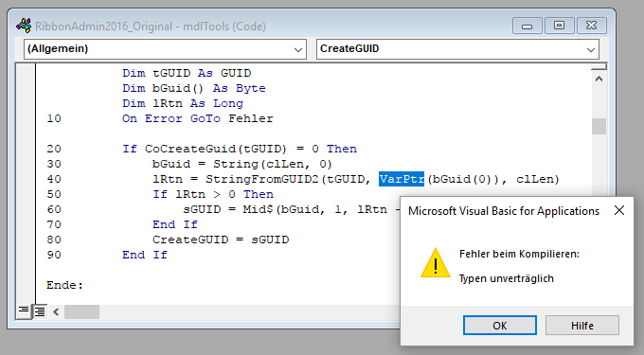Screen dimensions: 644x355
Task: Click the VBA module icon in title bar
Action: click(x=24, y=26)
